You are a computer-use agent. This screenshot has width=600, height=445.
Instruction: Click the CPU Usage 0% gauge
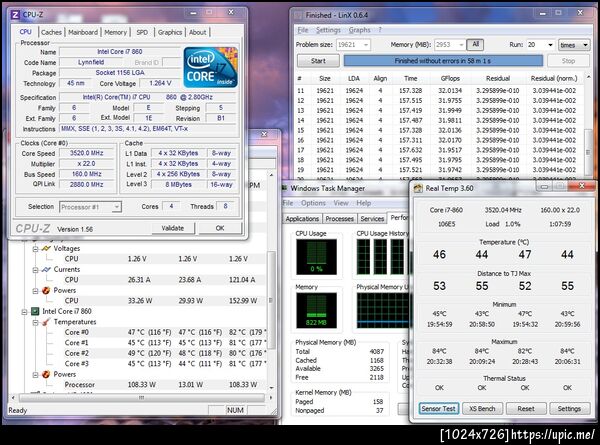[x=316, y=257]
